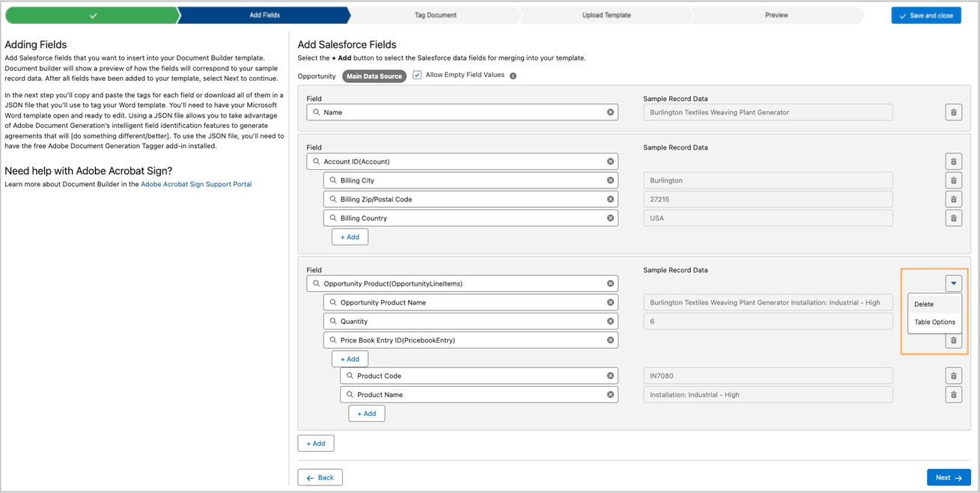Clear the Account ID(Account) field with its X icon

click(609, 161)
